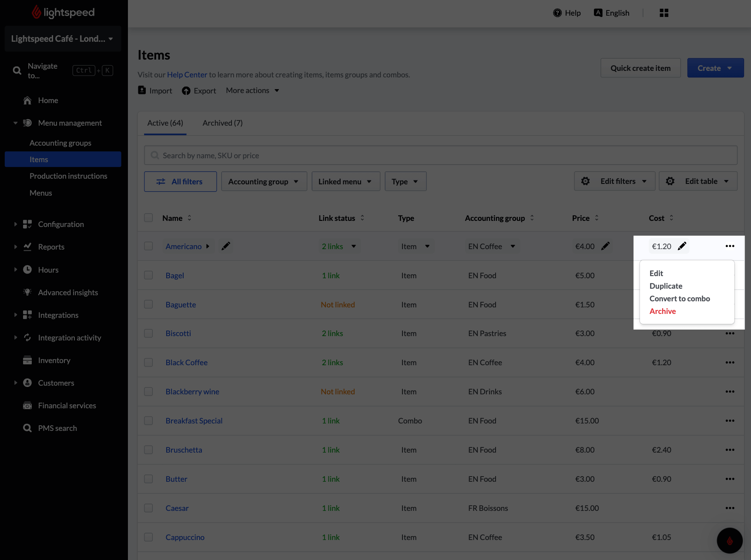Click the Lightspeed logo
The height and width of the screenshot is (560, 751).
(x=63, y=12)
